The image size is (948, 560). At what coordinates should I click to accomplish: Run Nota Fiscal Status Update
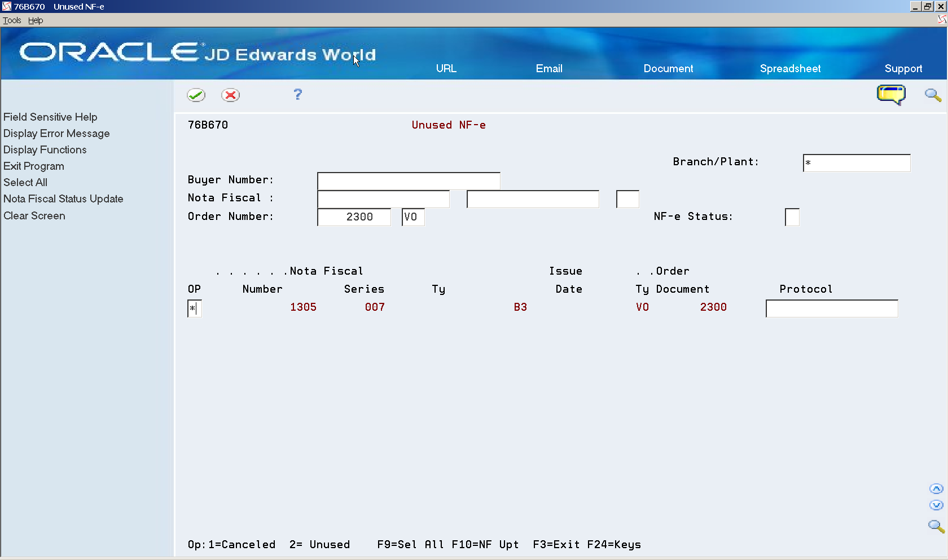63,199
